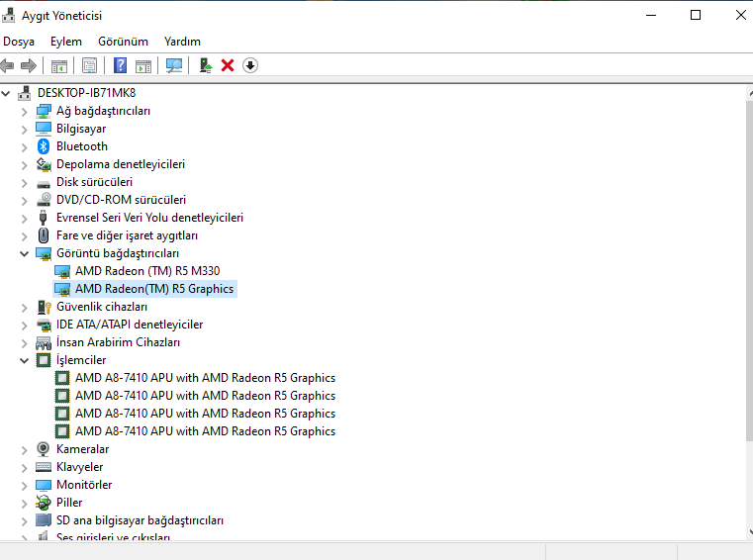Click the Update driver toolbar icon

(x=206, y=65)
